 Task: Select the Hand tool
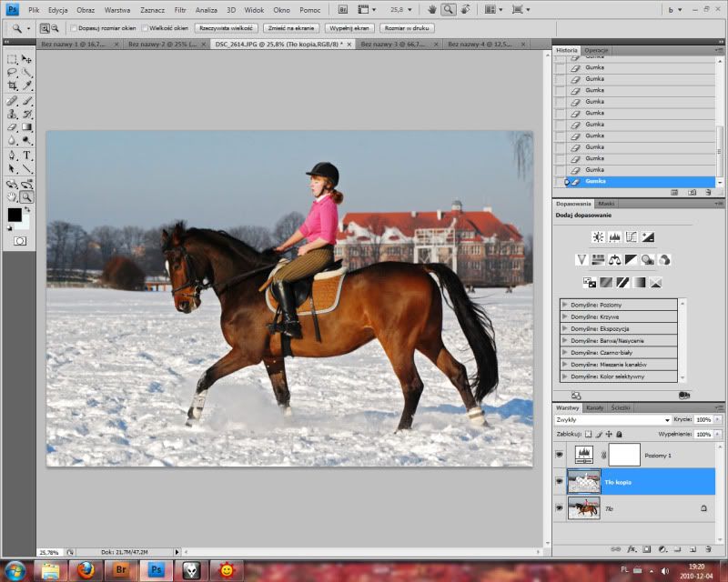coord(12,196)
